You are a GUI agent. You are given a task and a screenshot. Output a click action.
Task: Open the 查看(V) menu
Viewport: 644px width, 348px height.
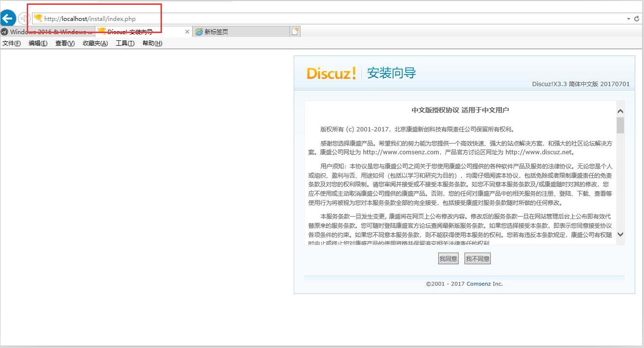(65, 43)
